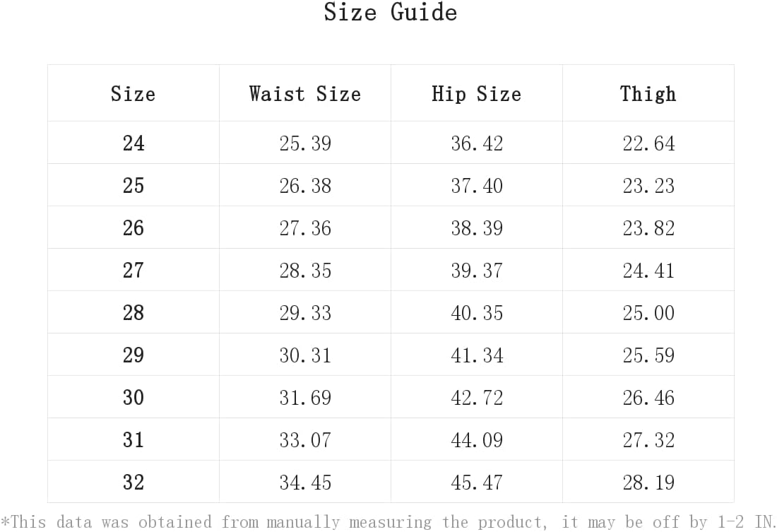The image size is (777, 532).
Task: Select the size 26 row label
Action: [134, 228]
